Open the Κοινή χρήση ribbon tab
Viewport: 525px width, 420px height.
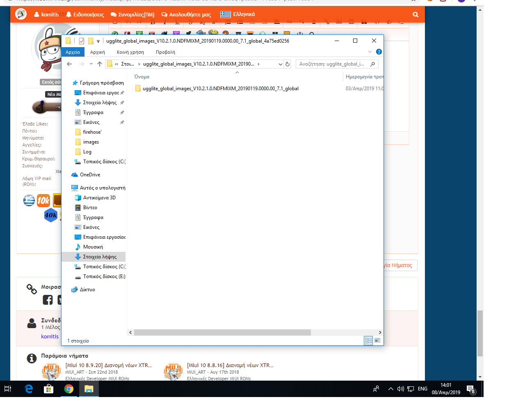[x=130, y=52]
